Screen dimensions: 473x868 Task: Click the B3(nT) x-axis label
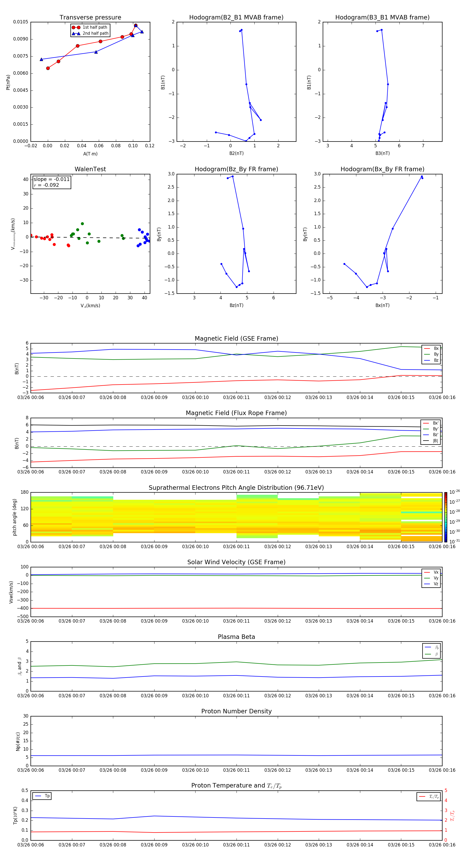click(382, 153)
